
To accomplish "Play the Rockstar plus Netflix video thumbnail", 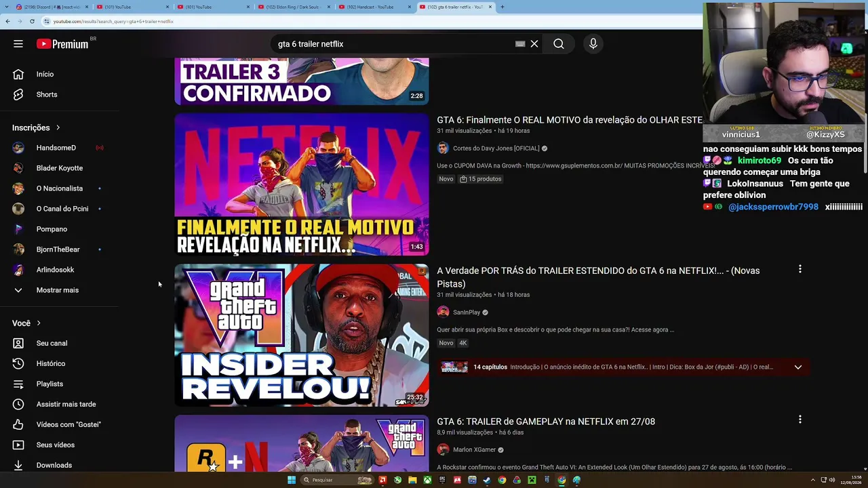I will click(302, 444).
